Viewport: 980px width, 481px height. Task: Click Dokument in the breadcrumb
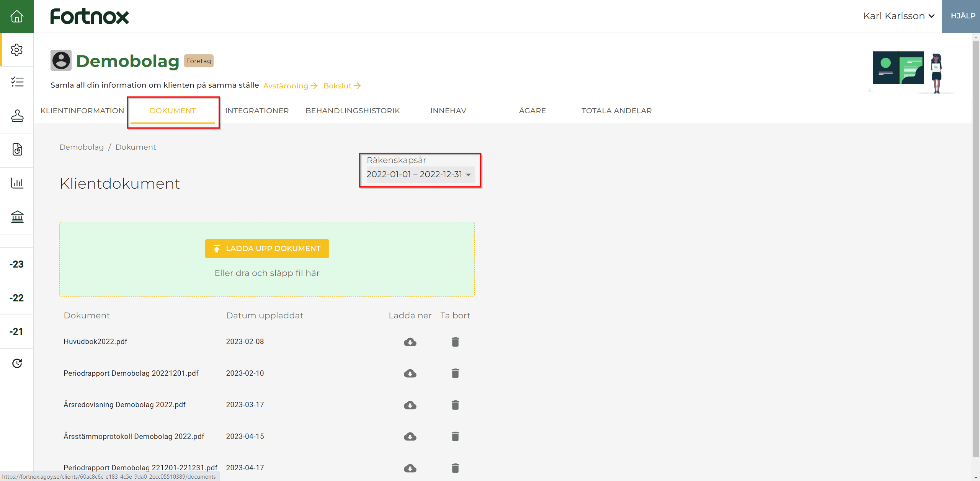click(136, 147)
